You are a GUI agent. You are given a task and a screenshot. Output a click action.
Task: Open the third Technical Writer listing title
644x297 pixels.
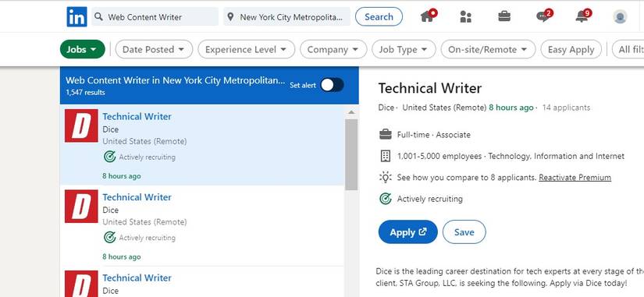(137, 278)
